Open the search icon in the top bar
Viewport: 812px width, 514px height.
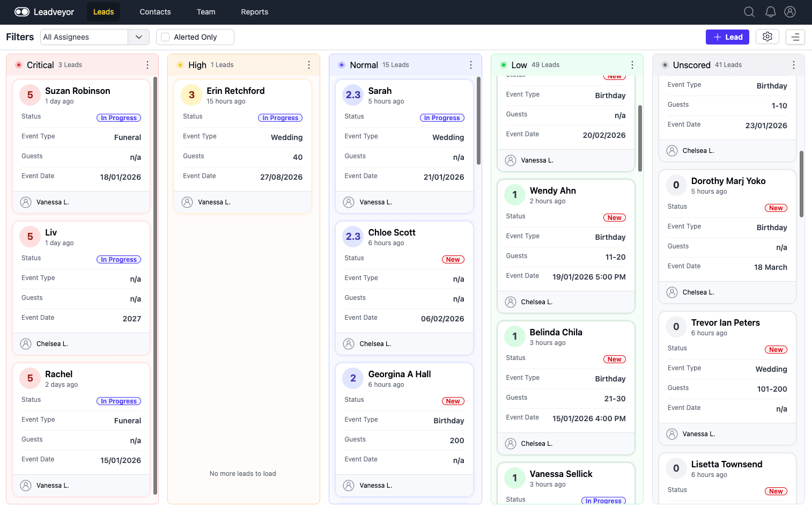(x=749, y=11)
